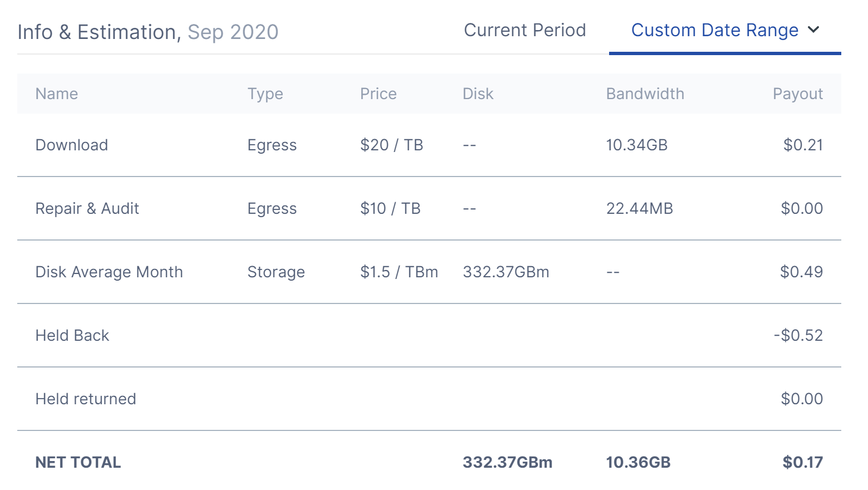Click the Held Back row label
The width and height of the screenshot is (868, 490).
[72, 335]
